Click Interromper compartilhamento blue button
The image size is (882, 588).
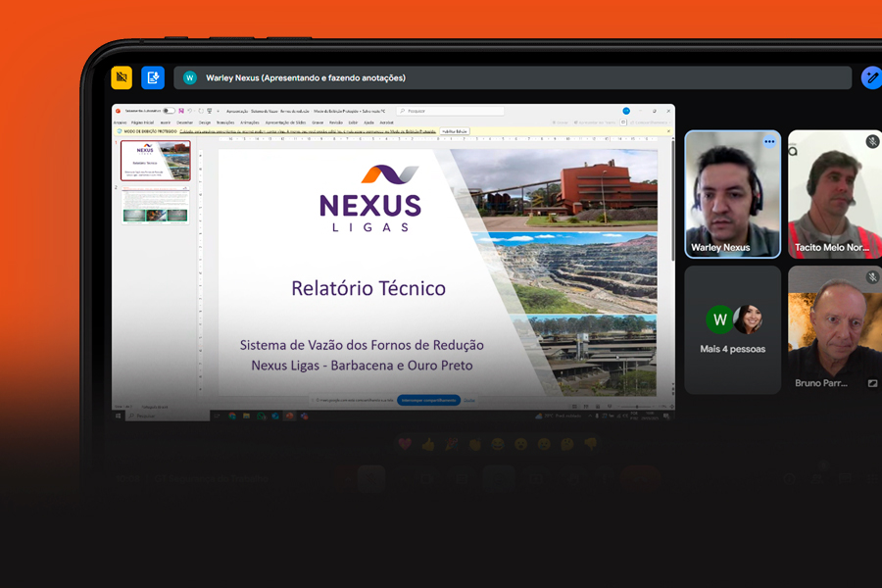[x=428, y=400]
